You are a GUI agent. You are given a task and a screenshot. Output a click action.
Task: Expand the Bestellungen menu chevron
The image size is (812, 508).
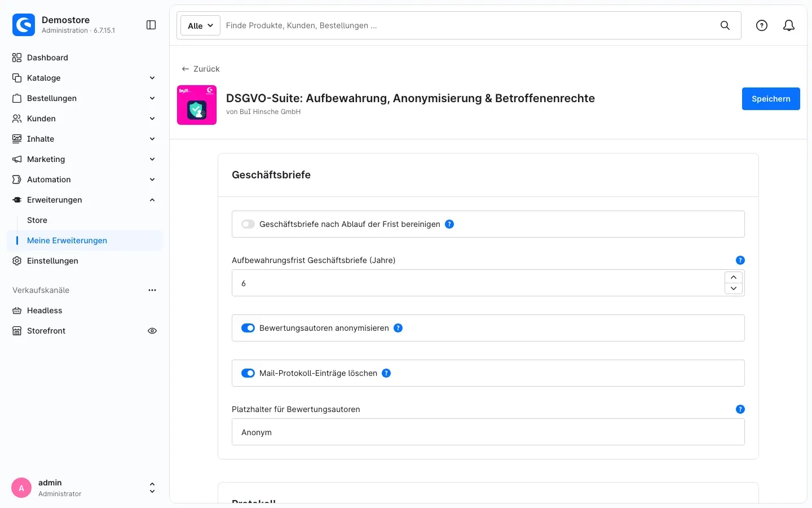tap(152, 98)
